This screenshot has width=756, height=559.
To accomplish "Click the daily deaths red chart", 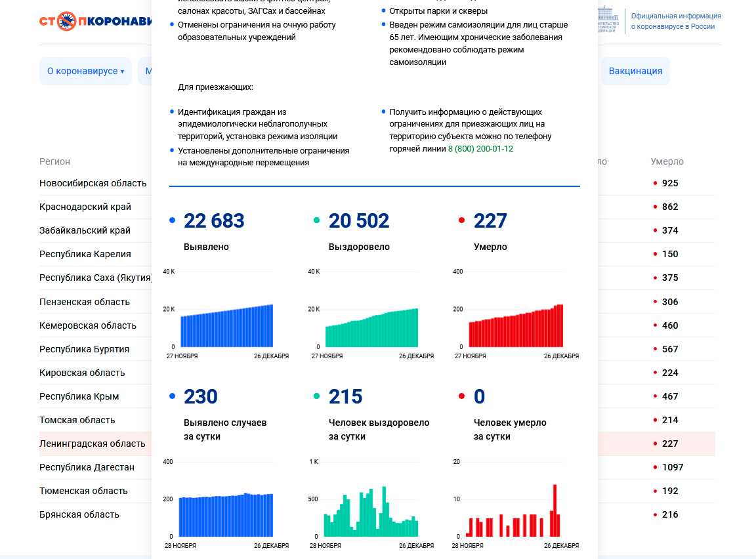I will [x=516, y=515].
